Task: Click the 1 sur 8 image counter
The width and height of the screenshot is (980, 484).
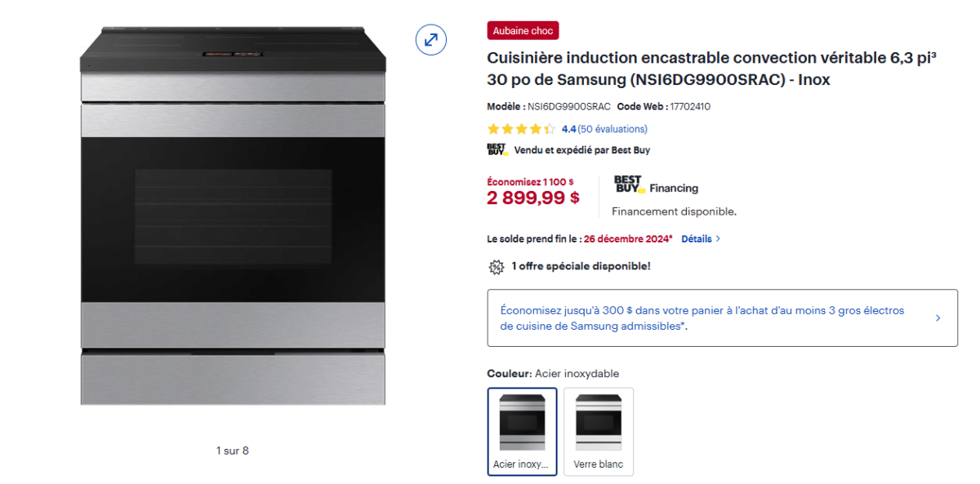Action: click(x=233, y=451)
